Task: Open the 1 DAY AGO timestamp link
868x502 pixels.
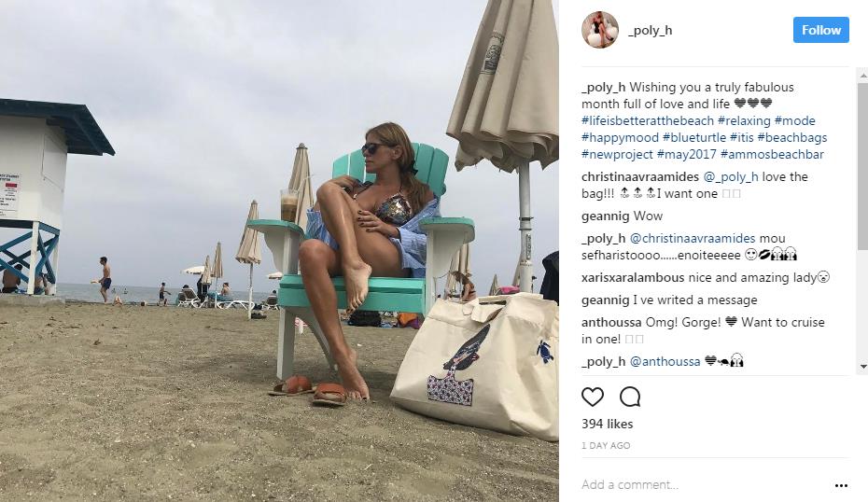Action: tap(606, 445)
